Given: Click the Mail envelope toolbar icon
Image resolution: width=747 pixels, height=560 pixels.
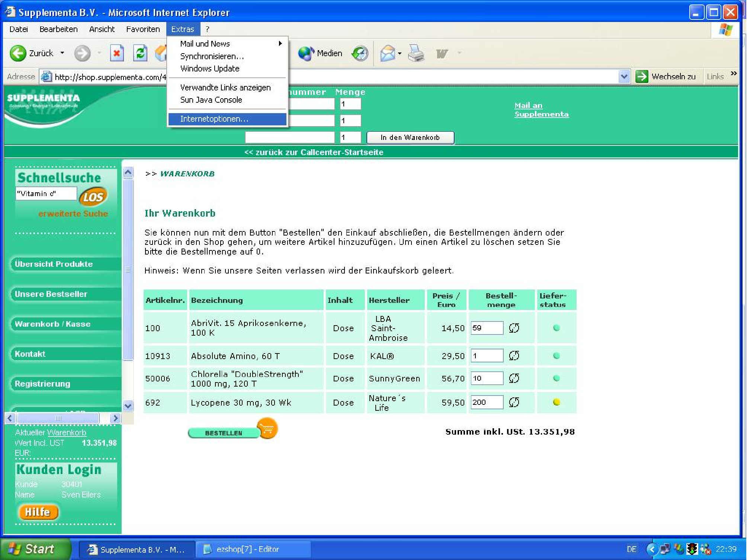Looking at the screenshot, I should tap(388, 54).
